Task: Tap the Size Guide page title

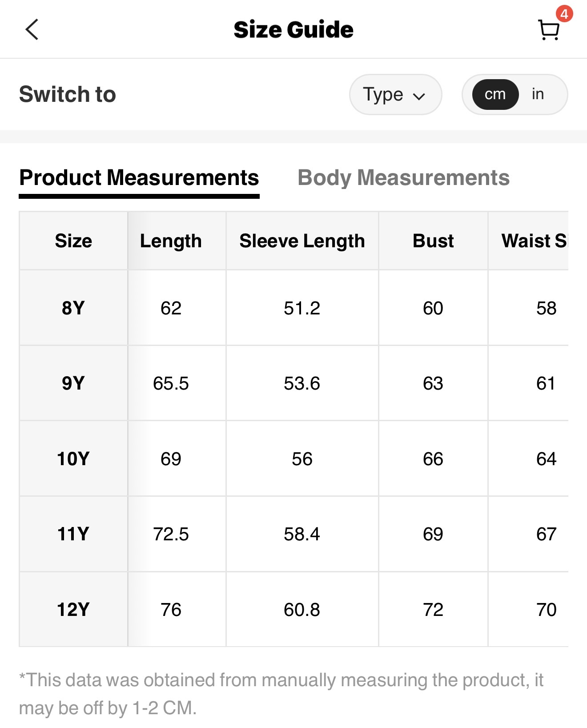Action: (x=293, y=30)
